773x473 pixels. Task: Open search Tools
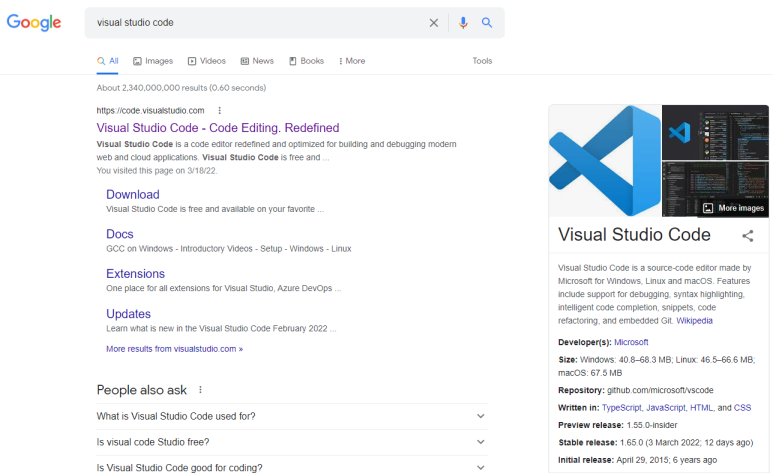482,61
